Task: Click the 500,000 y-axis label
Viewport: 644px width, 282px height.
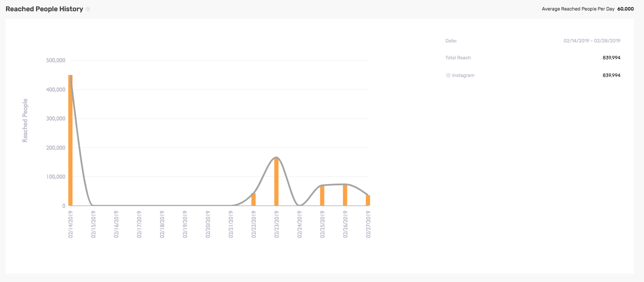Action: coord(56,60)
